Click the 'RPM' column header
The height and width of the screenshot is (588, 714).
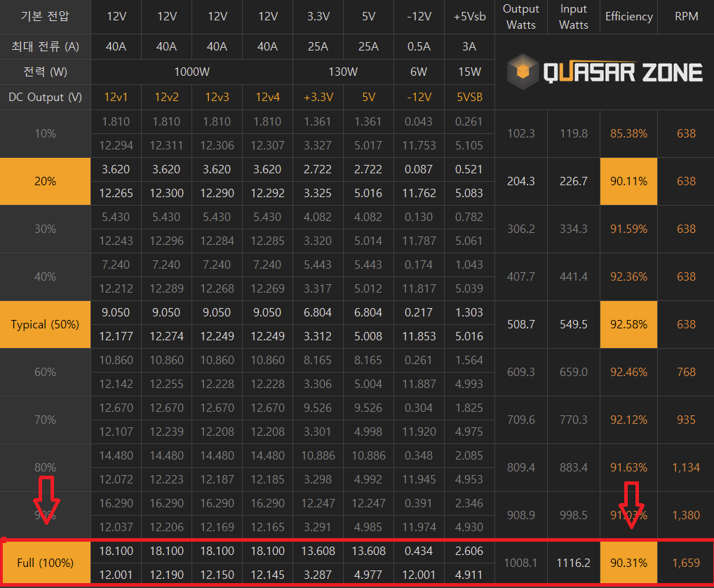(686, 16)
